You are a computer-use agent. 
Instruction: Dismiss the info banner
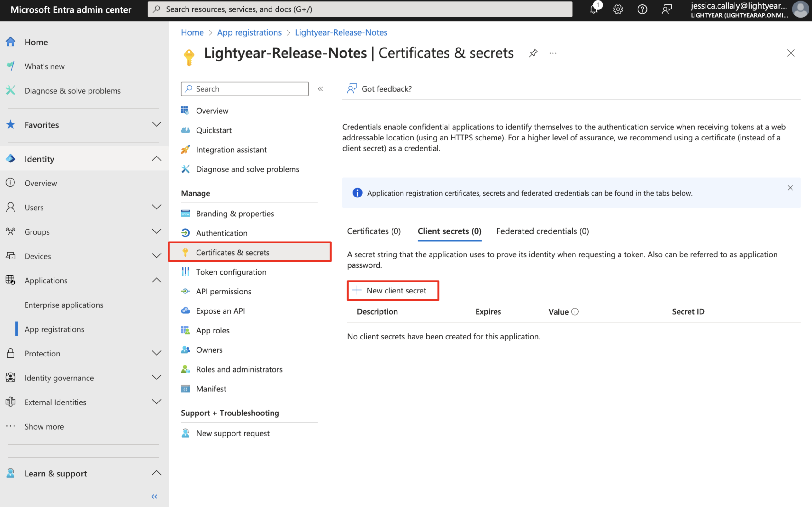790,188
